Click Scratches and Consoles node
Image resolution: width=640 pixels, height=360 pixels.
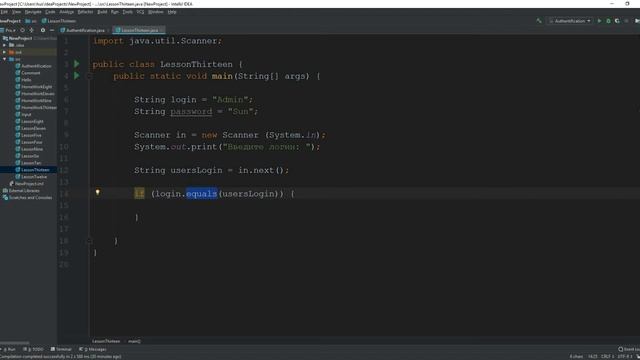coord(27,198)
